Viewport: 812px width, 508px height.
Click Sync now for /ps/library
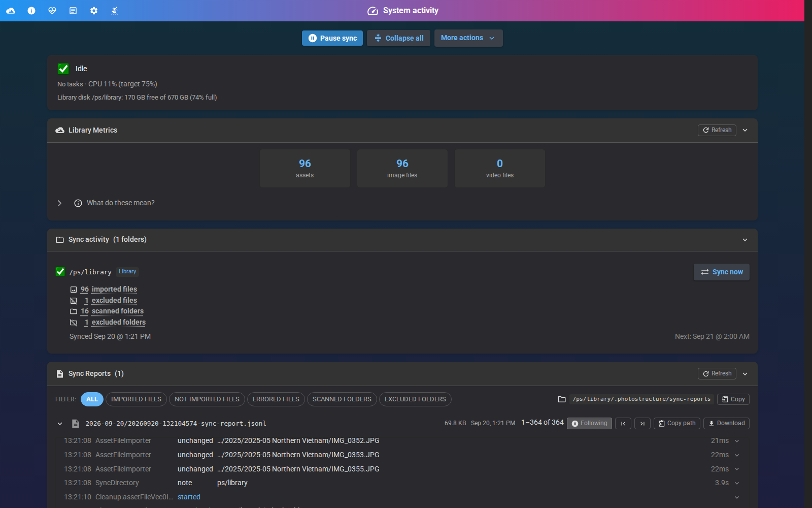722,272
